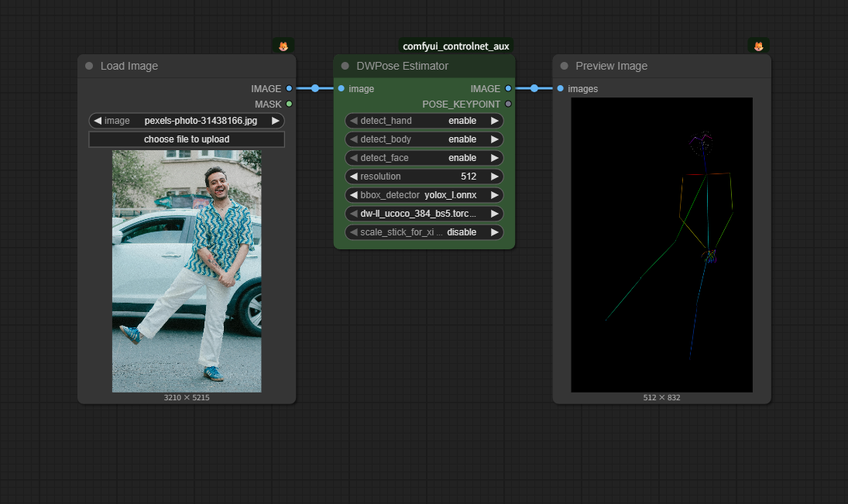The height and width of the screenshot is (504, 848).
Task: Increase resolution with right arrow
Action: pyautogui.click(x=495, y=177)
